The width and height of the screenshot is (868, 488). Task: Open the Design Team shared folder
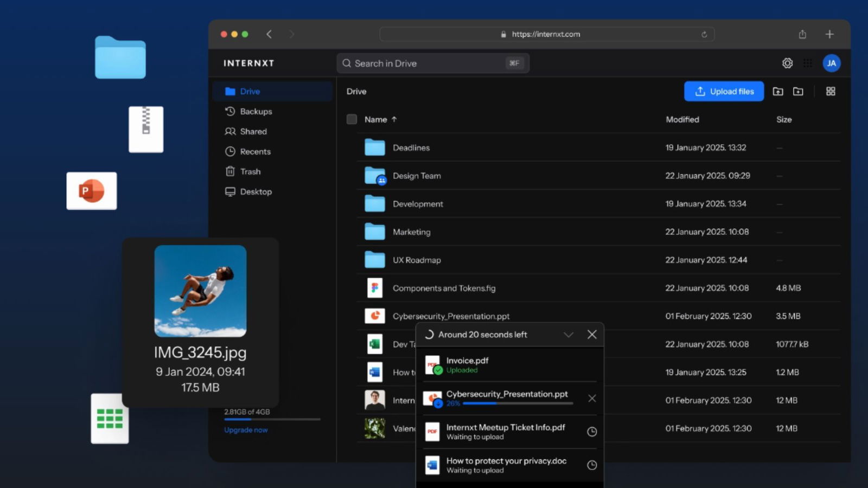[417, 176]
